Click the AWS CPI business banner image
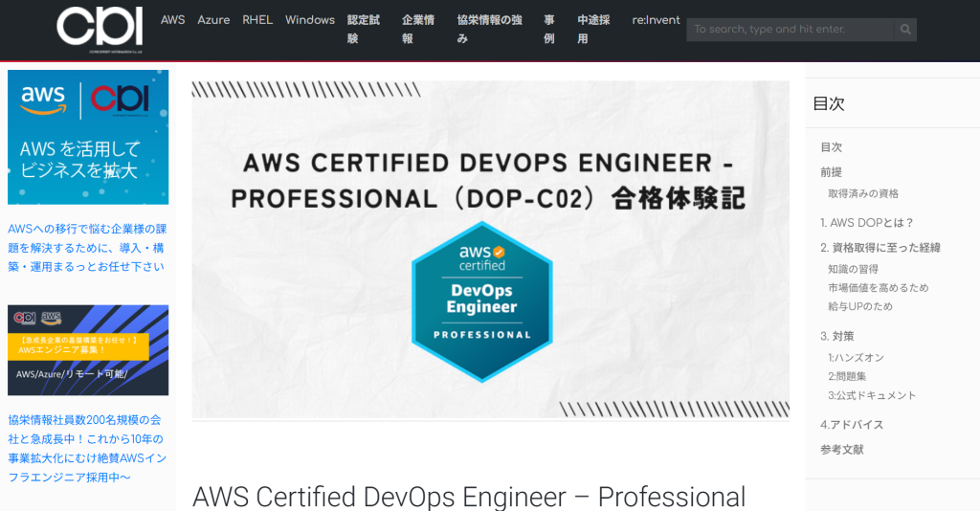The image size is (980, 511). point(88,137)
